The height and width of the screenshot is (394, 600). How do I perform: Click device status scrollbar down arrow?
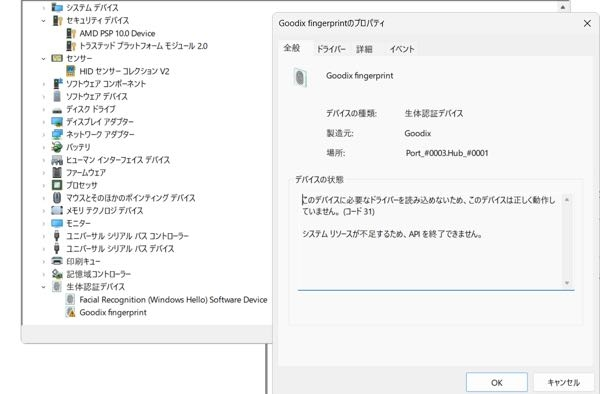567,283
